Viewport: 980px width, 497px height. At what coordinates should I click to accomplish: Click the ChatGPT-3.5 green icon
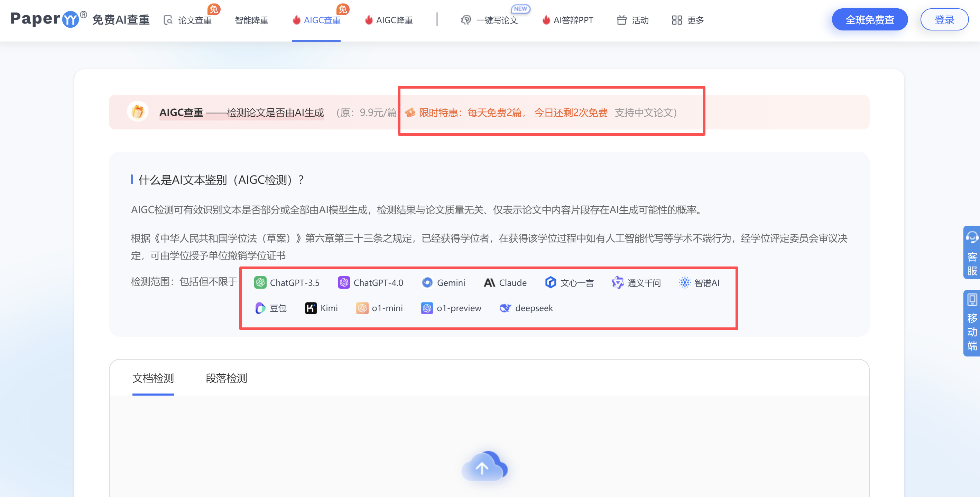point(260,282)
